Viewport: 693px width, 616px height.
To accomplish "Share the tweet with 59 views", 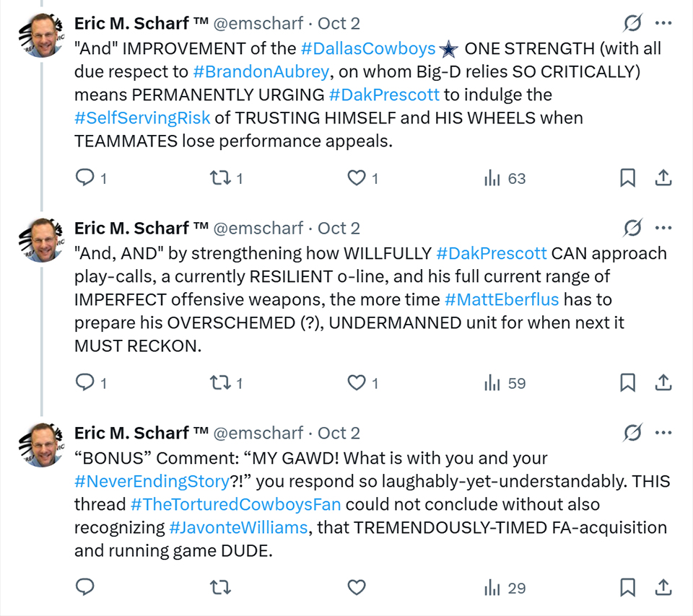I will 663,383.
